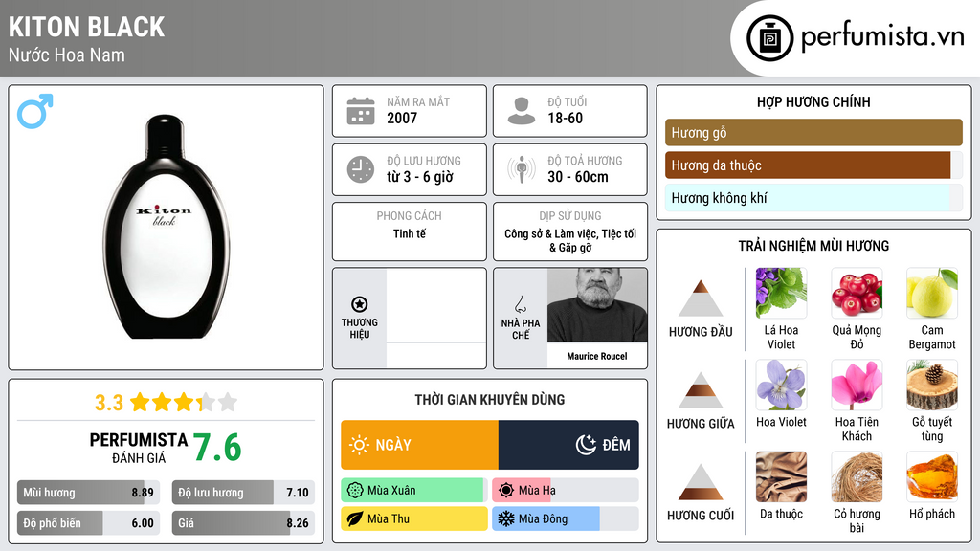Viewport: 980px width, 551px height.
Task: Select the Cỏ hương bài note image
Action: [x=857, y=476]
